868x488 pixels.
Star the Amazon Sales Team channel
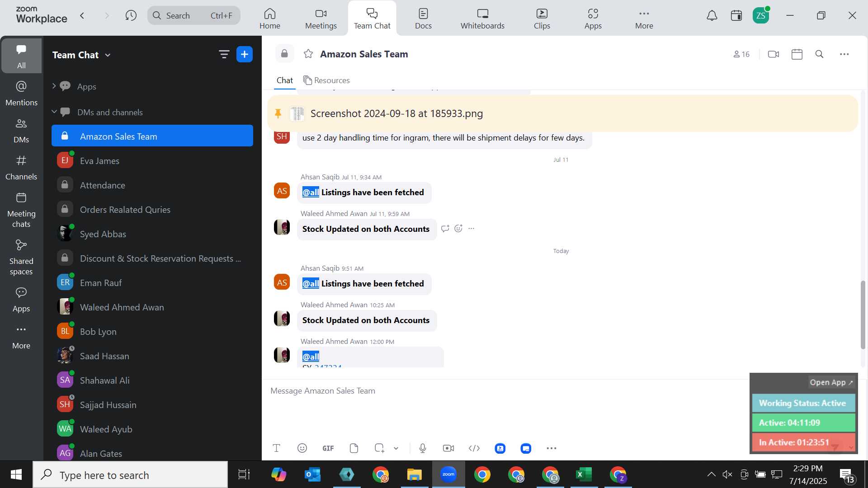click(x=308, y=54)
